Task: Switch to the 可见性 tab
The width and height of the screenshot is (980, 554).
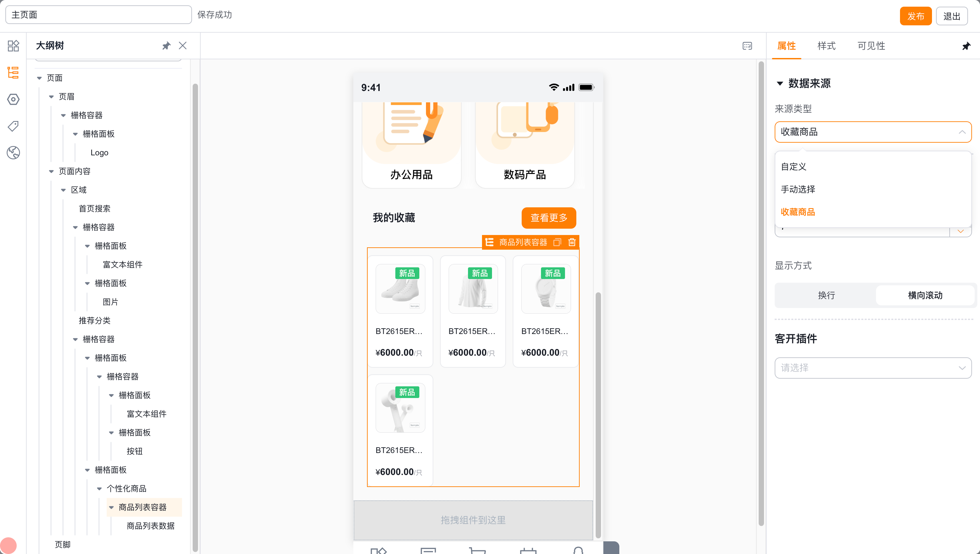Action: 871,46
